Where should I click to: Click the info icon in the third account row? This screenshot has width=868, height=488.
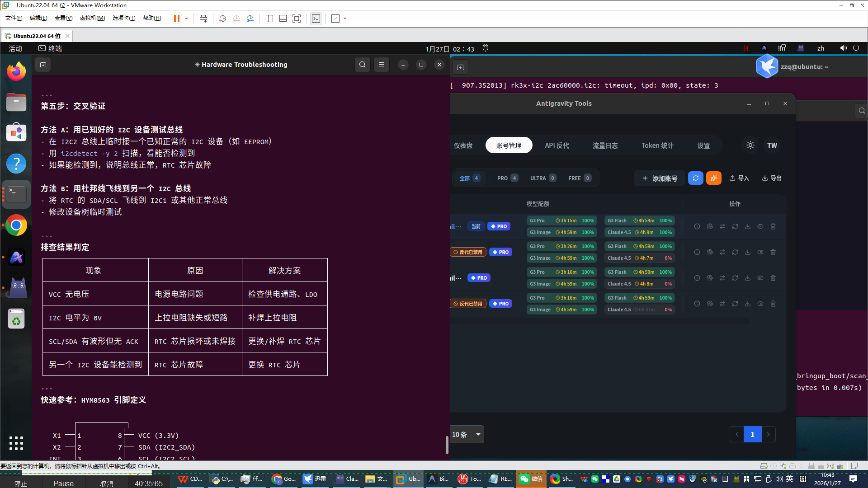(697, 278)
